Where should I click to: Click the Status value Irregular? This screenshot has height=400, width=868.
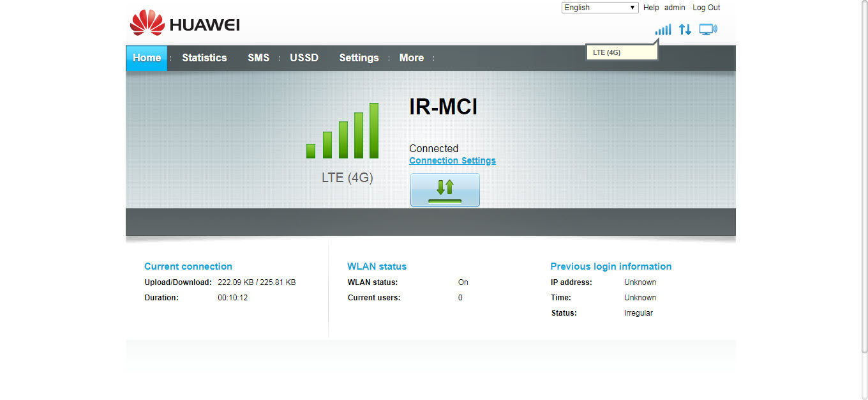[638, 313]
